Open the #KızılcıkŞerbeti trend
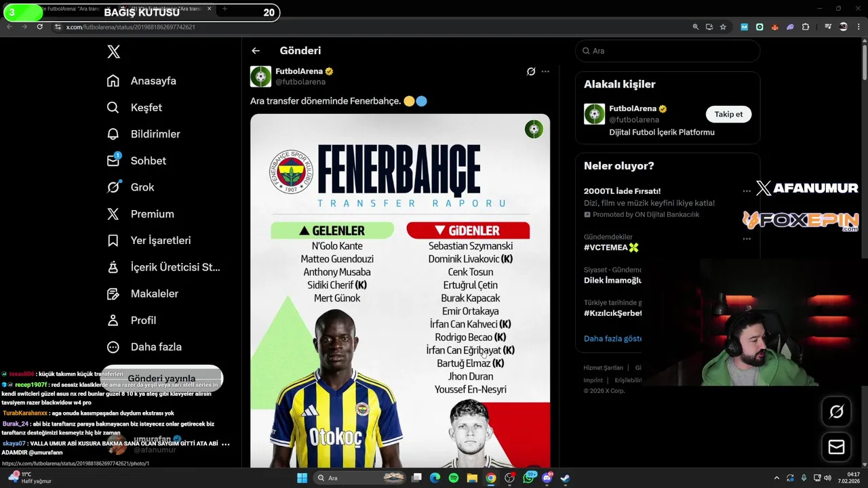 (613, 313)
